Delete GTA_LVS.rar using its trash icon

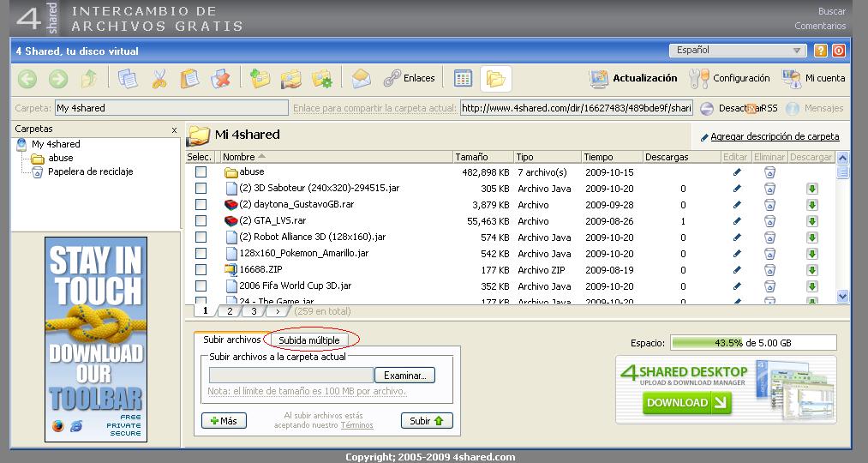(x=769, y=221)
